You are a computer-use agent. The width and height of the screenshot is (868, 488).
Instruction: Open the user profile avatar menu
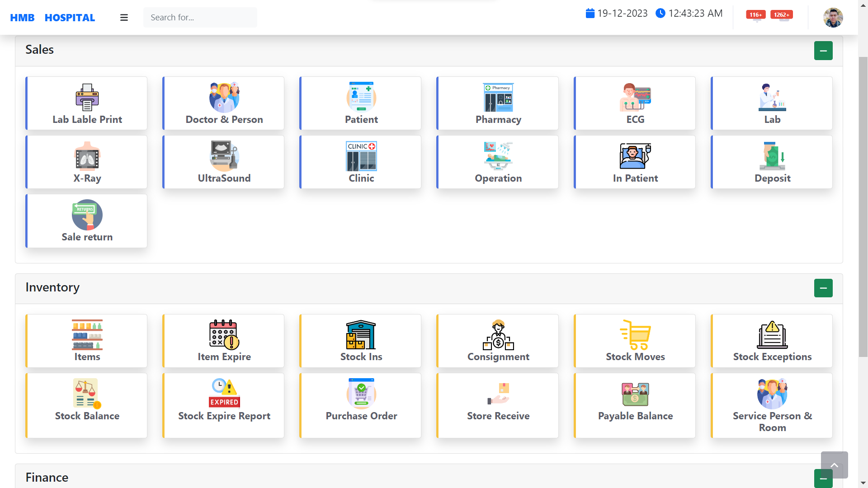(832, 18)
